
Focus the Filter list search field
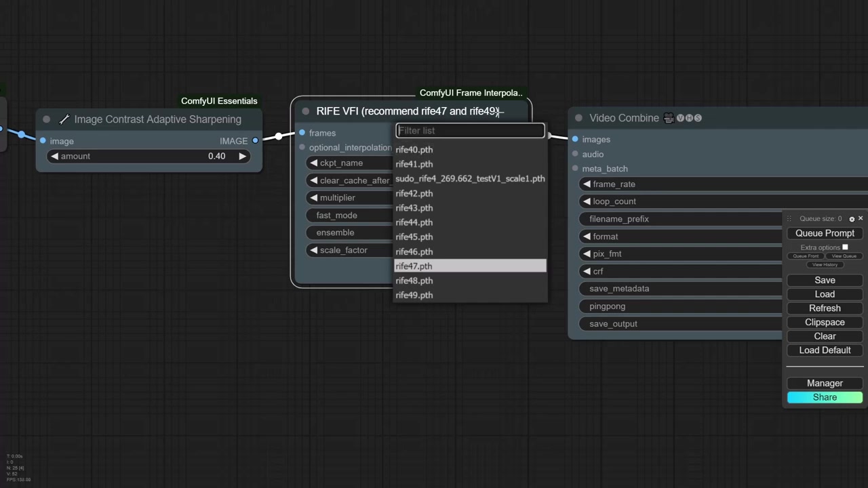click(x=470, y=131)
